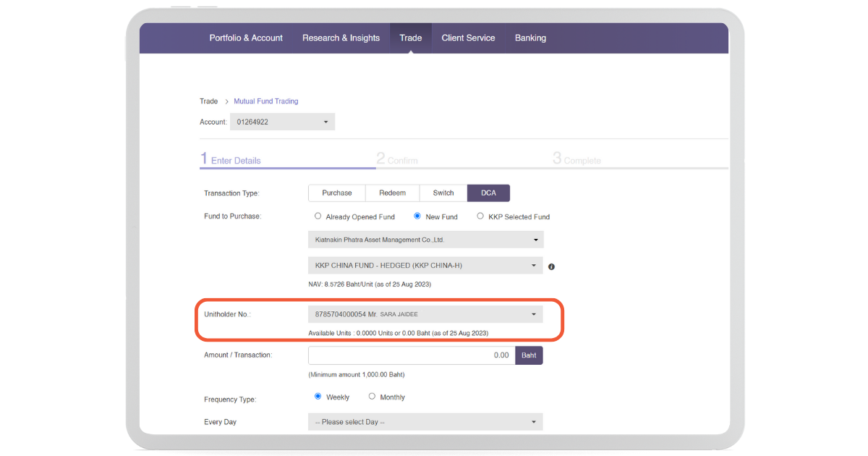Screen dimensions: 868x456
Task: Select the Purchase transaction type
Action: (x=337, y=193)
